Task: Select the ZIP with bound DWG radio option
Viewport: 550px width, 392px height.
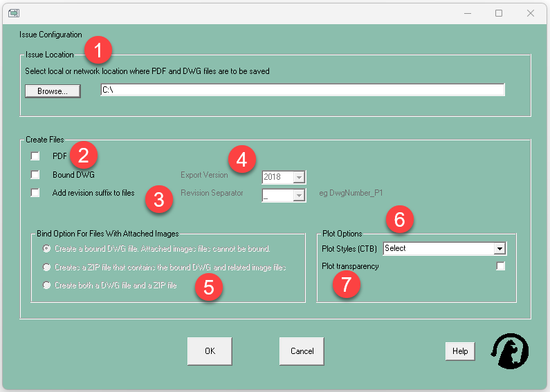Action: coord(47,267)
